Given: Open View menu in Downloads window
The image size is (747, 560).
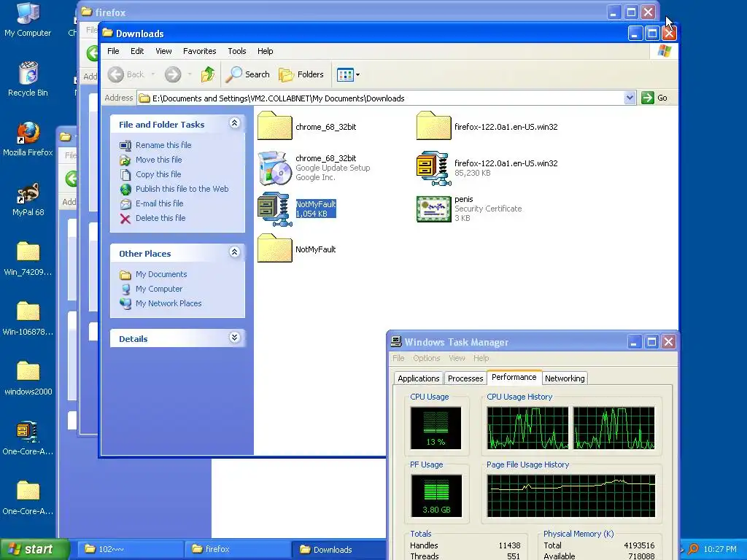Looking at the screenshot, I should [x=163, y=51].
